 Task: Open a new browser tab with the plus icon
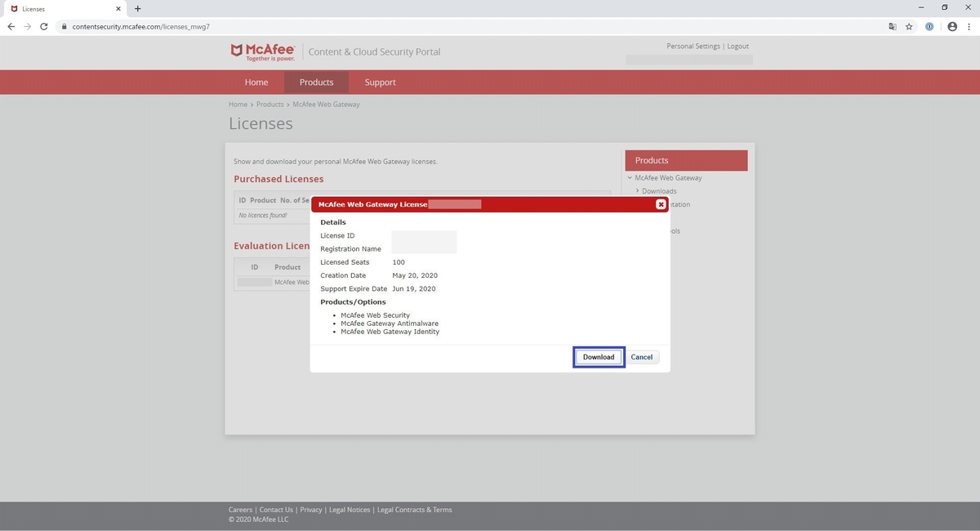pyautogui.click(x=137, y=9)
